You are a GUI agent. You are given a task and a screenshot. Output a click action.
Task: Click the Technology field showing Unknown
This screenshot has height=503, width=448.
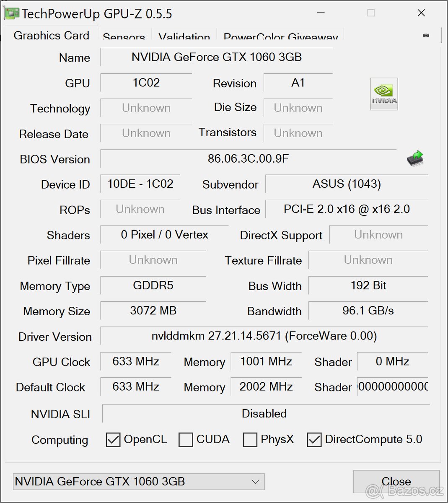click(x=146, y=108)
